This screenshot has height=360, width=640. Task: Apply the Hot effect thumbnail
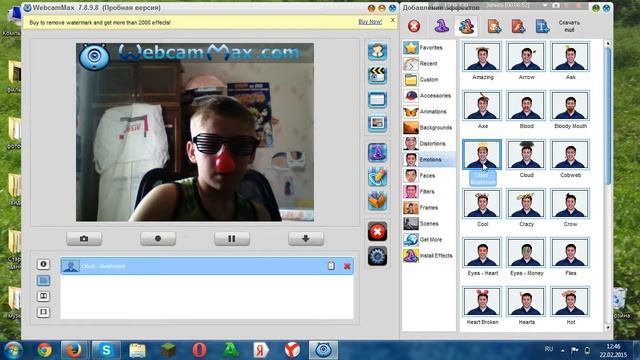point(570,301)
